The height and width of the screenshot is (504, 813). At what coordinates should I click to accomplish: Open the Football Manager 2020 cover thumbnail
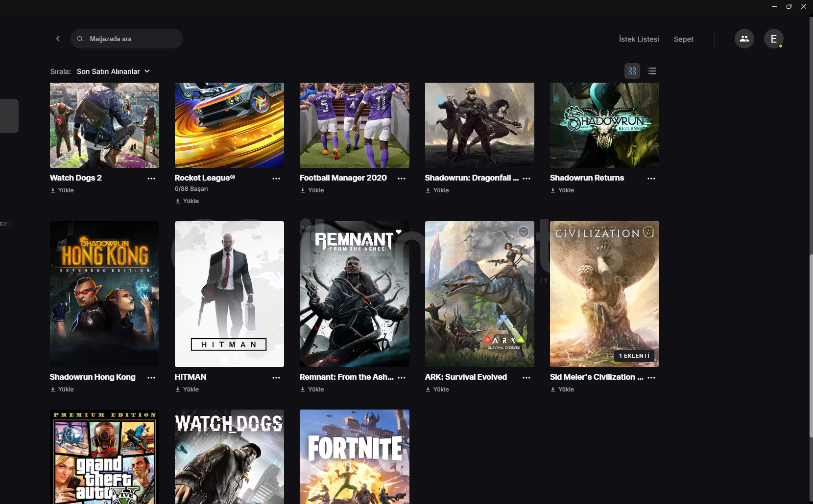point(355,125)
